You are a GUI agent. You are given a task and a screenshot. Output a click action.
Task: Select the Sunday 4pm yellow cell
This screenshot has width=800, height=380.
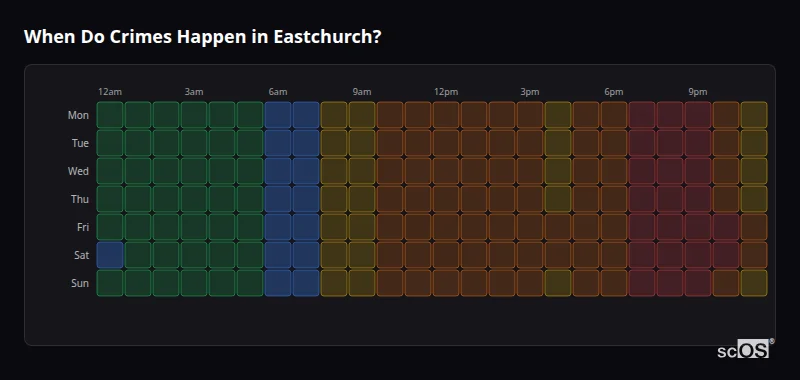(558, 283)
